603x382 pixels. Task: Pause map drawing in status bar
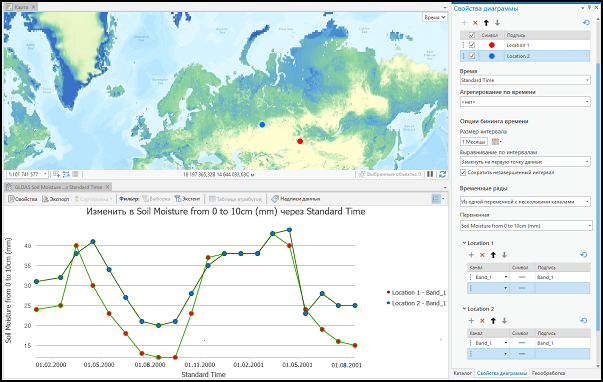tap(430, 174)
